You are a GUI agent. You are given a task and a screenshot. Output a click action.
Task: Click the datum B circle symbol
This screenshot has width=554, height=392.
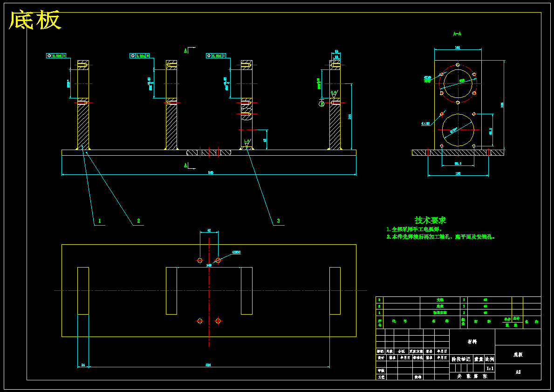pos(321,103)
